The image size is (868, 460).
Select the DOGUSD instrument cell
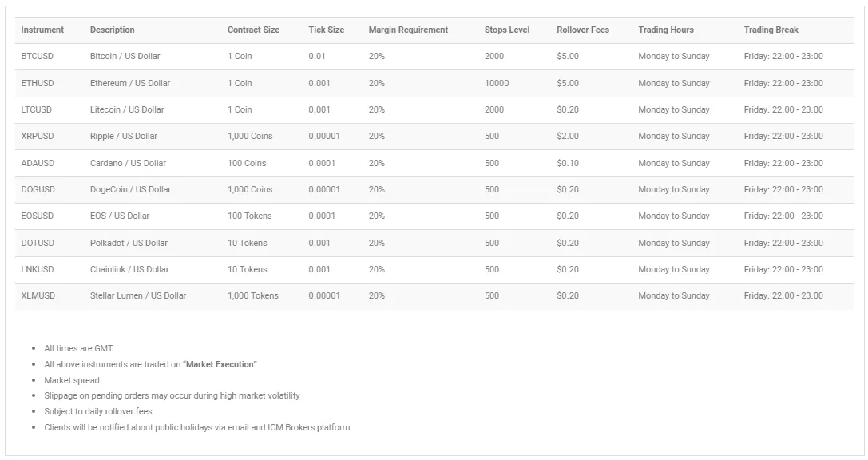point(38,189)
